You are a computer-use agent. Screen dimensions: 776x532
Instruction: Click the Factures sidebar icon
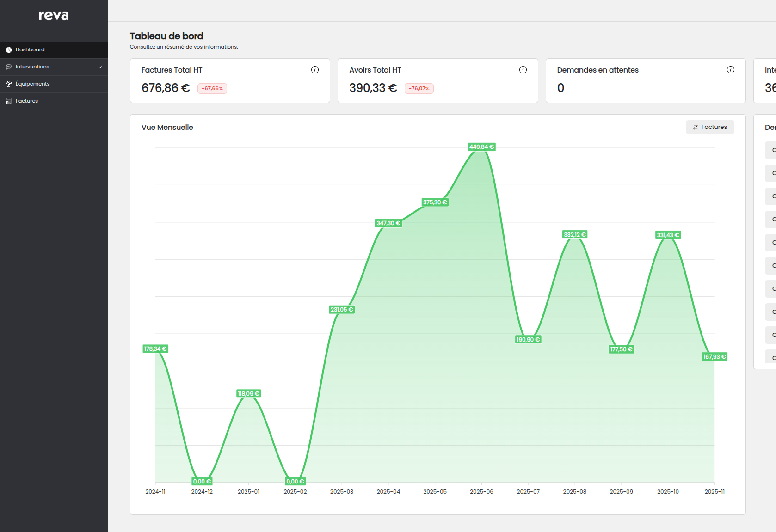pos(9,101)
